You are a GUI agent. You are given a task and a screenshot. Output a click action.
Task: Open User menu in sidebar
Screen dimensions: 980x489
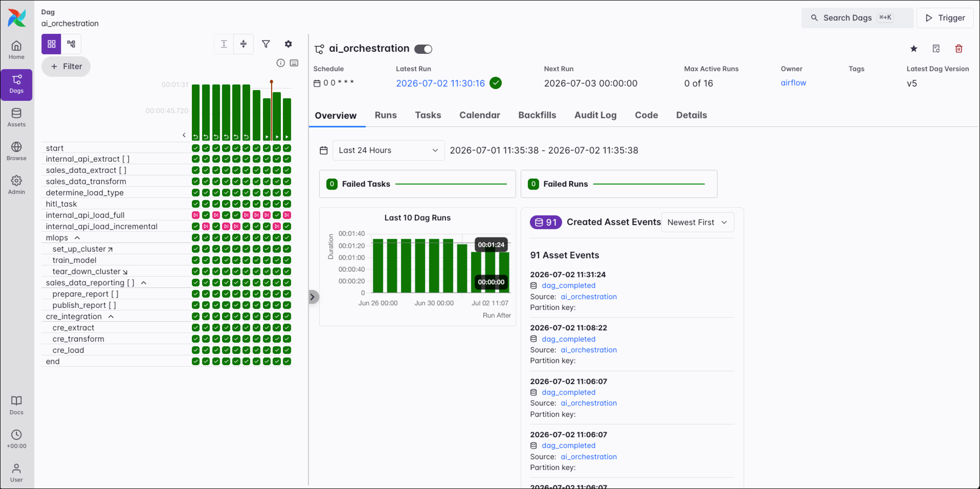click(x=17, y=473)
